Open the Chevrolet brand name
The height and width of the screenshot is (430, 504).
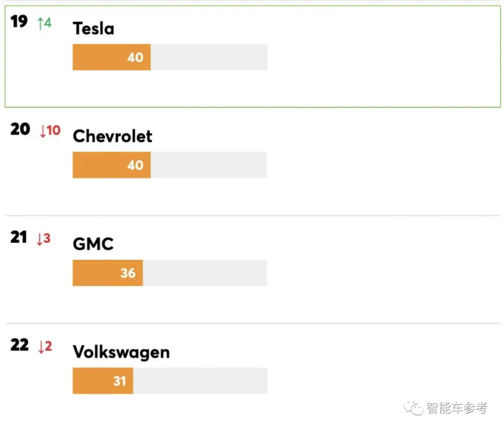pyautogui.click(x=112, y=136)
